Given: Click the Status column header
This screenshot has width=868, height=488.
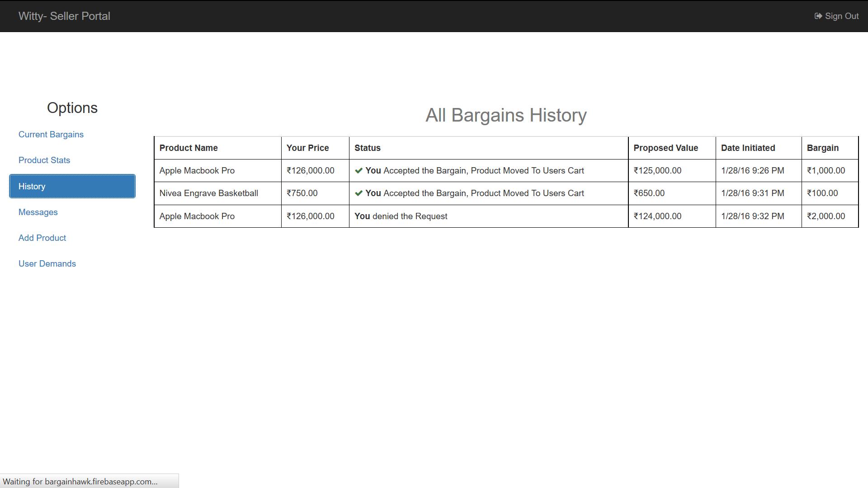Looking at the screenshot, I should pos(367,148).
